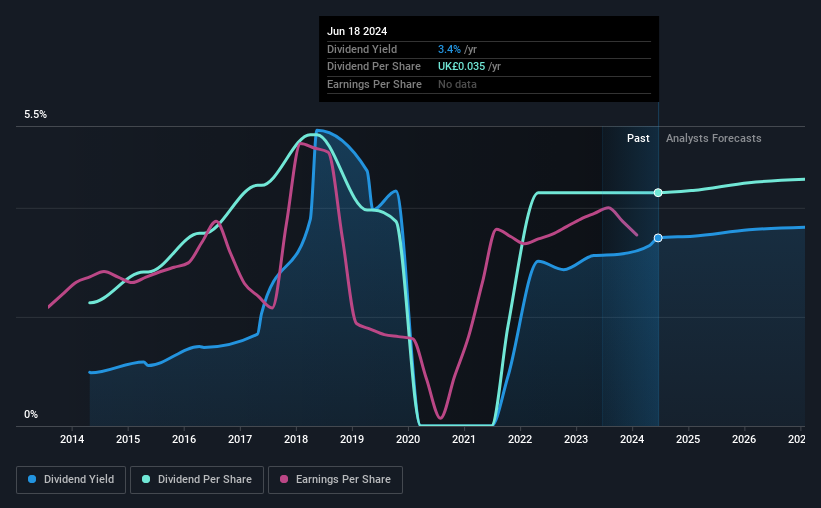Click the Dividend Per Share row label in tooltip
821x508 pixels.
(x=374, y=67)
